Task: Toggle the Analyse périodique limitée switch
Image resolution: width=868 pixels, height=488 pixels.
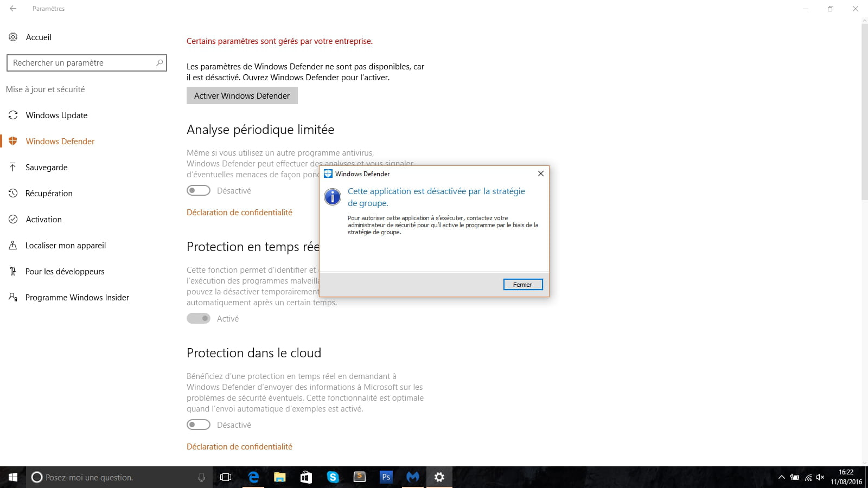Action: tap(199, 191)
